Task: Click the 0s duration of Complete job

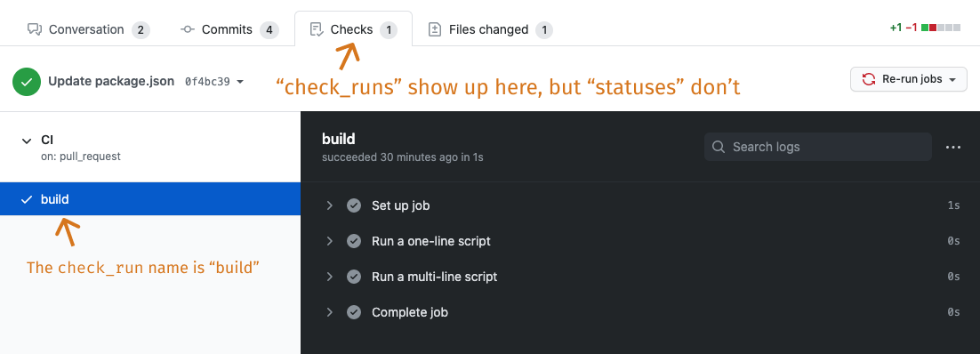Action: point(953,312)
